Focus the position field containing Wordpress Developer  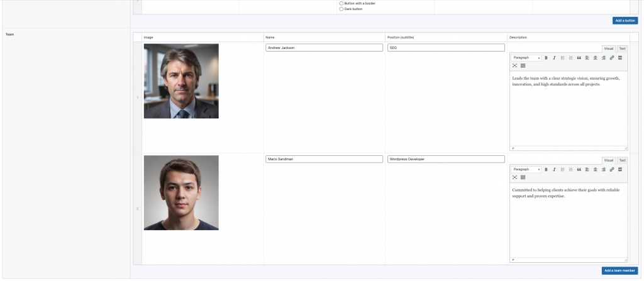point(446,159)
